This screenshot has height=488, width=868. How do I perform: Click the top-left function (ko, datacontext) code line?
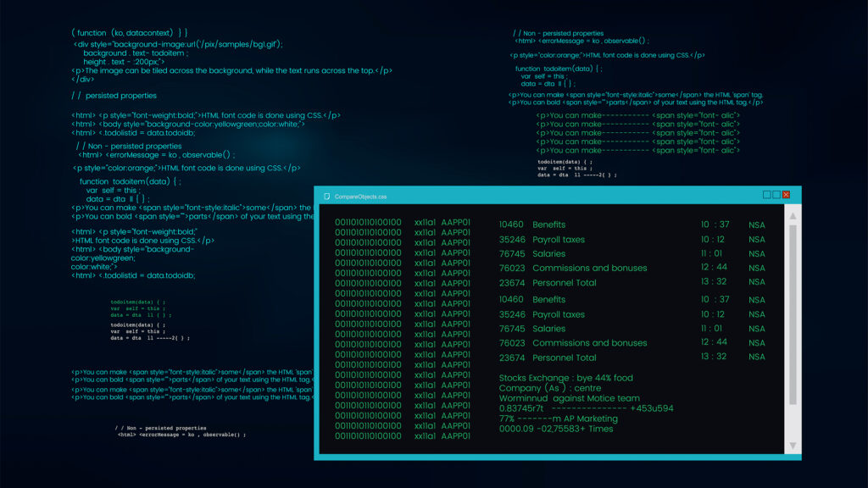tap(129, 32)
